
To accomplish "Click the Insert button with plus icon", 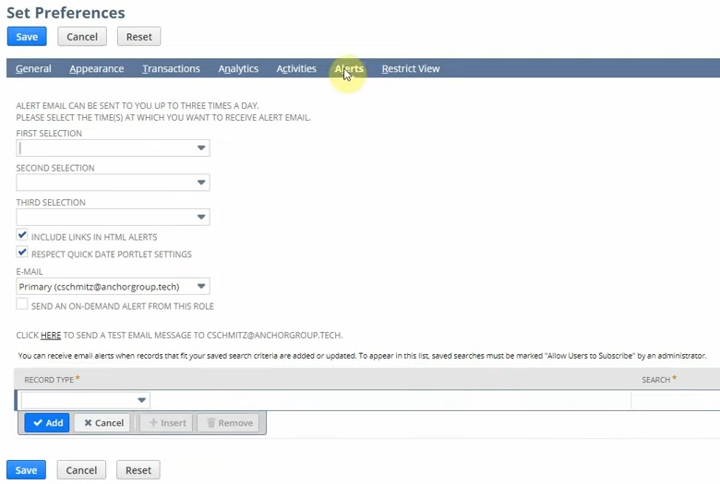I will click(x=167, y=423).
